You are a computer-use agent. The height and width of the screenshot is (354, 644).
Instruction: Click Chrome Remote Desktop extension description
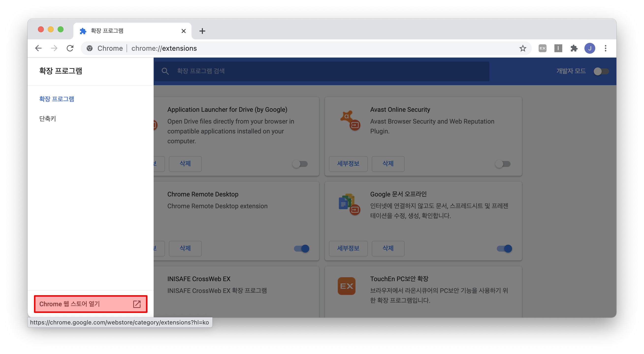click(217, 206)
